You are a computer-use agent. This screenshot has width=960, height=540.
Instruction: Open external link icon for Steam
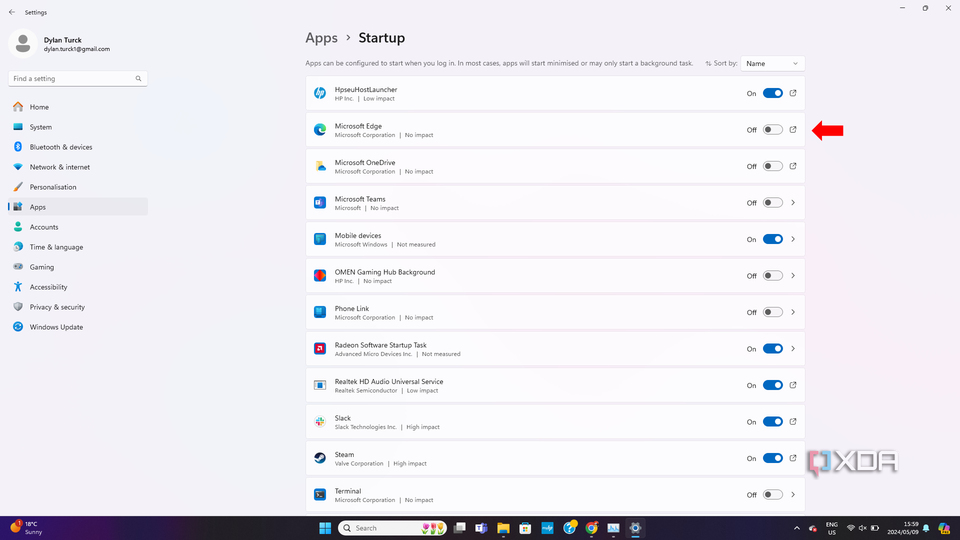pos(793,458)
